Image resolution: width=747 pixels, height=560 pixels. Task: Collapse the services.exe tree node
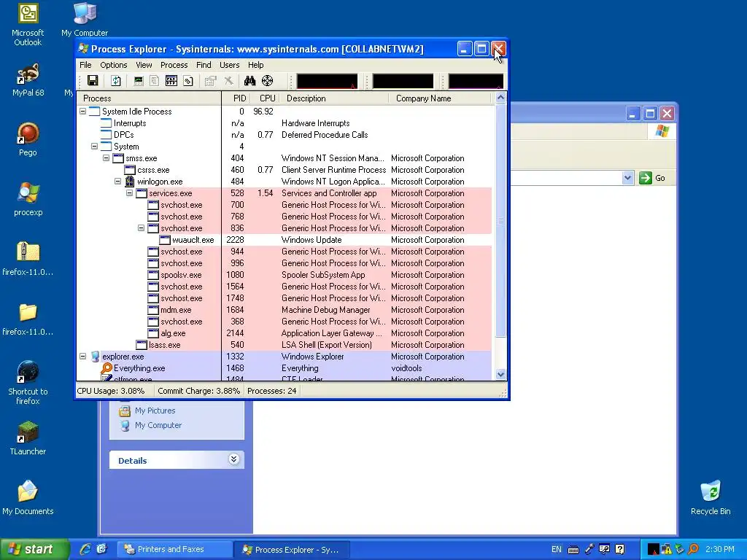(129, 192)
